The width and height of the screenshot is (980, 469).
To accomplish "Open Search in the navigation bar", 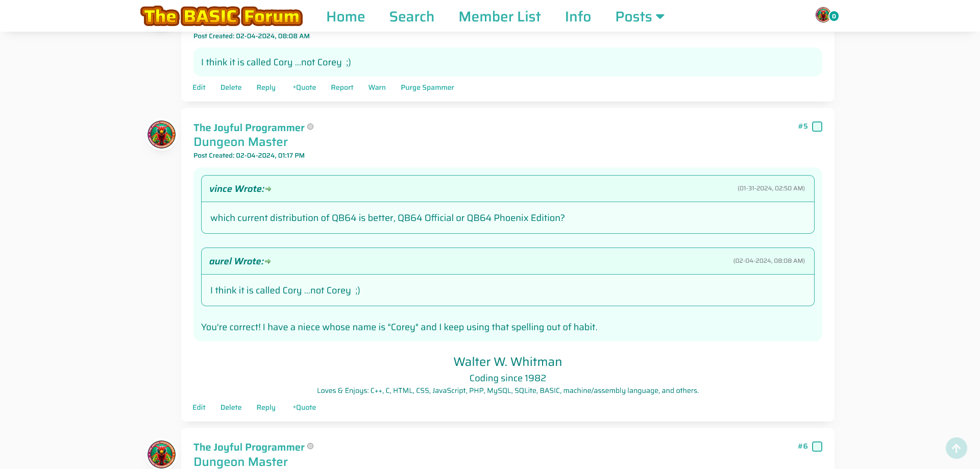I will click(411, 17).
